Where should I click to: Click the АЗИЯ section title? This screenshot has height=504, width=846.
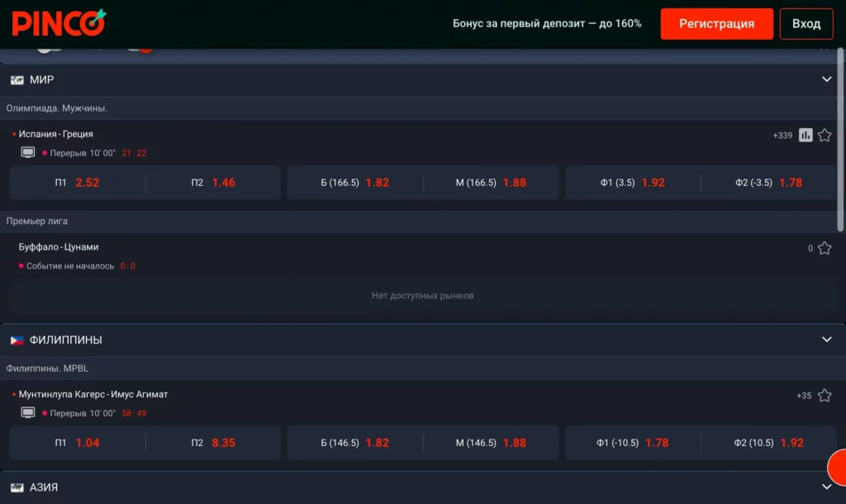click(x=43, y=487)
